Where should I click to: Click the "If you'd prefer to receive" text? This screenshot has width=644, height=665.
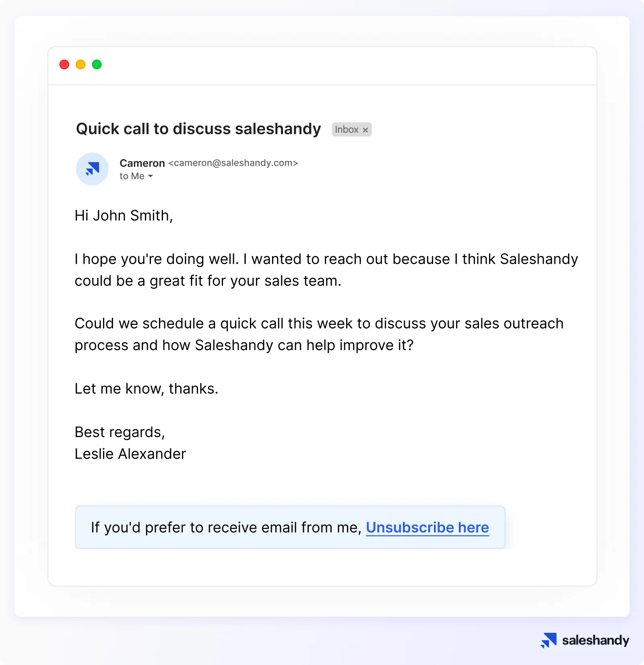click(x=226, y=527)
